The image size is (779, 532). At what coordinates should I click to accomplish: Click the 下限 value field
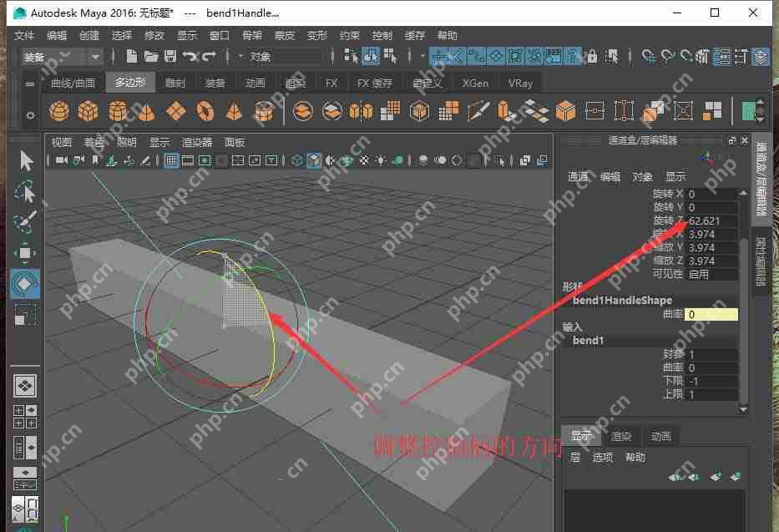pos(711,381)
